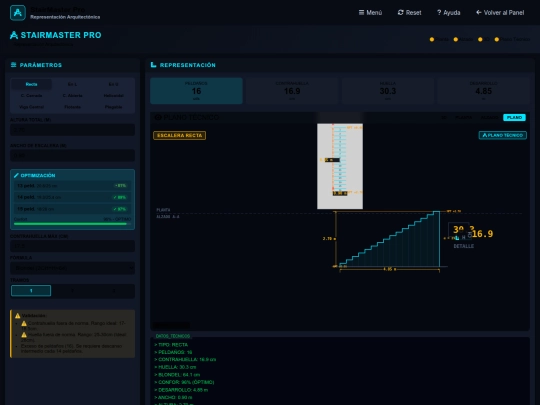Click the > HUELLA: 30.3 cm data line

point(175,367)
